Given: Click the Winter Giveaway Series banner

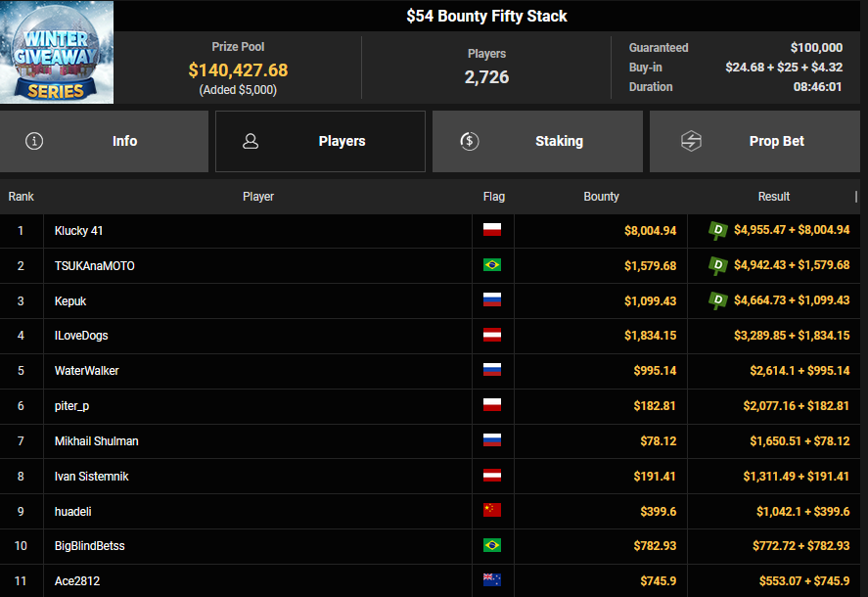Looking at the screenshot, I should (x=57, y=52).
